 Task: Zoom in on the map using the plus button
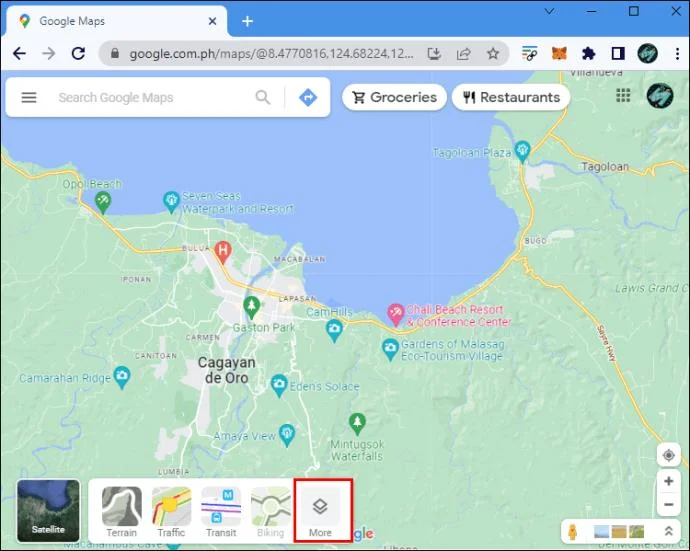(x=668, y=481)
